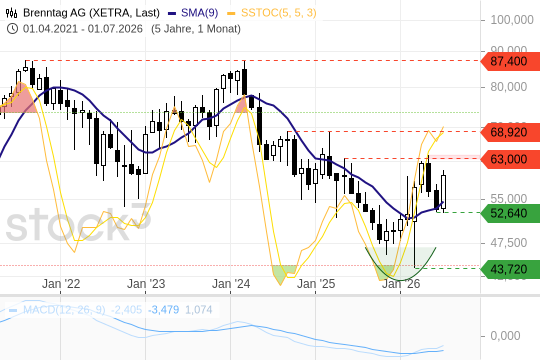Click the 47,500 price axis label

pyautogui.click(x=509, y=243)
